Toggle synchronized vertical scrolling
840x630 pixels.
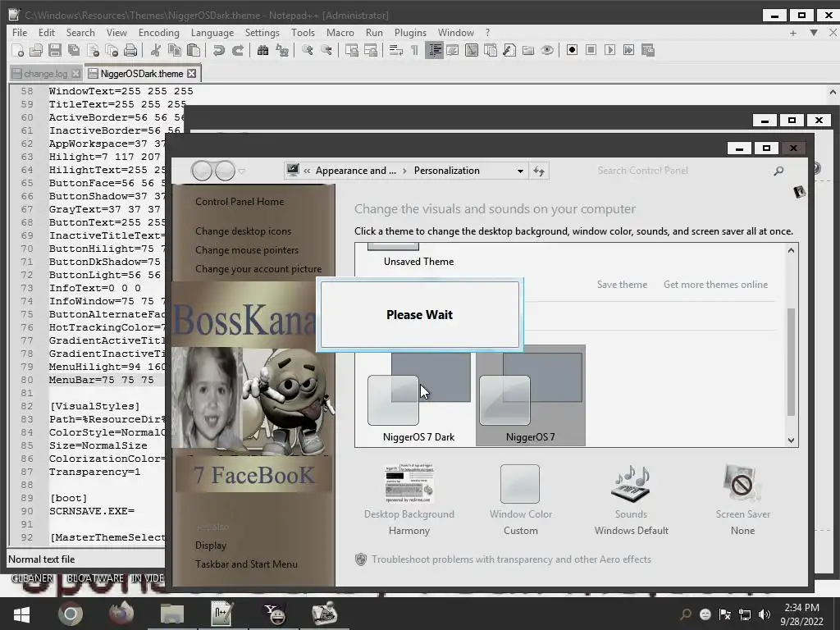(x=351, y=50)
